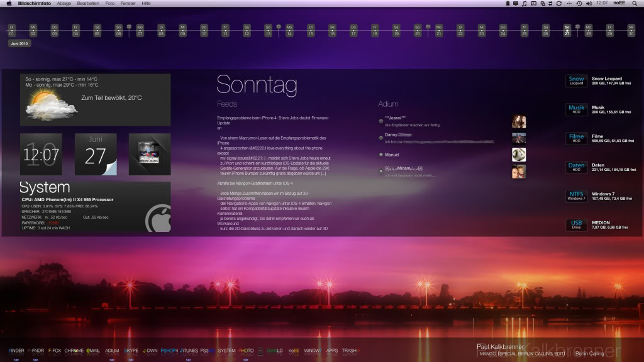The width and height of the screenshot is (644, 362).
Task: Click the music note menu bar icon
Action: tap(524, 3)
